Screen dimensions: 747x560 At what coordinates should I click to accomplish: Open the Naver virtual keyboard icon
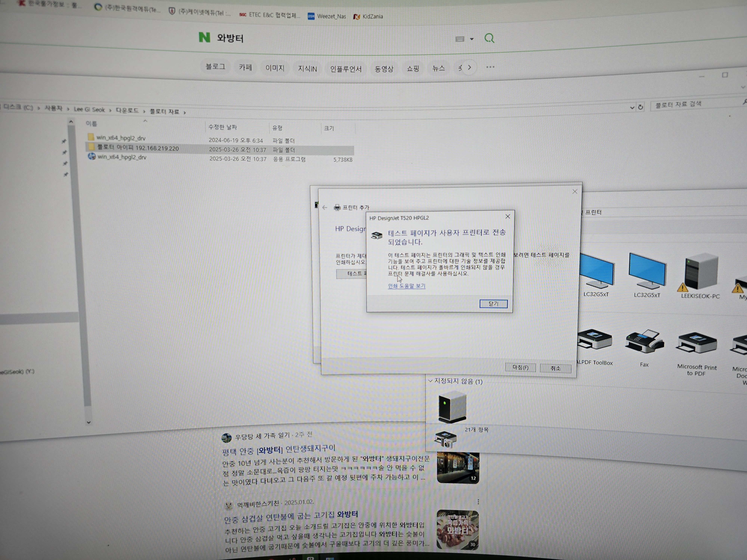click(x=460, y=39)
